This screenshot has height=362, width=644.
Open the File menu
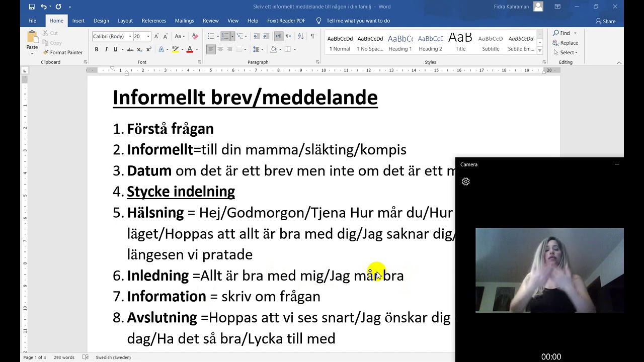tap(32, 21)
